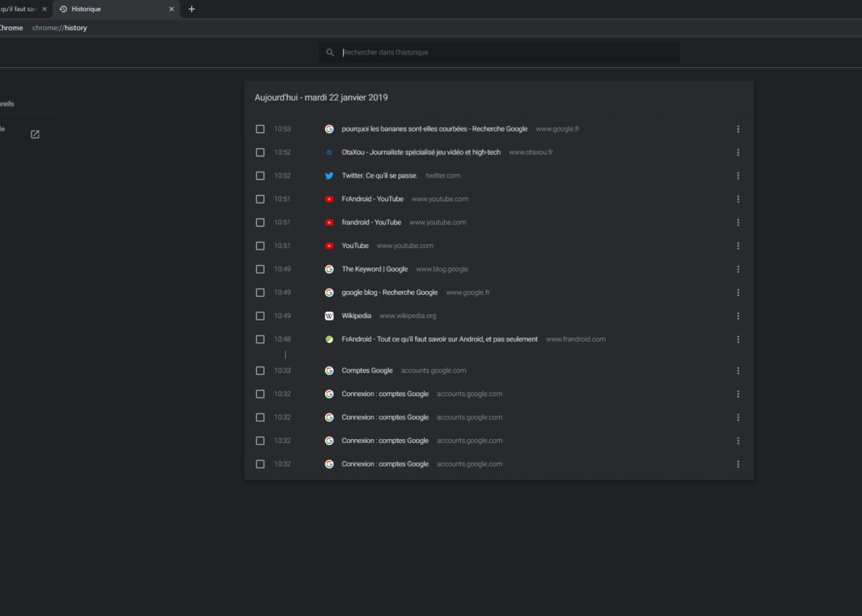Click the external link icon in sidebar
The image size is (862, 616).
[x=35, y=135]
